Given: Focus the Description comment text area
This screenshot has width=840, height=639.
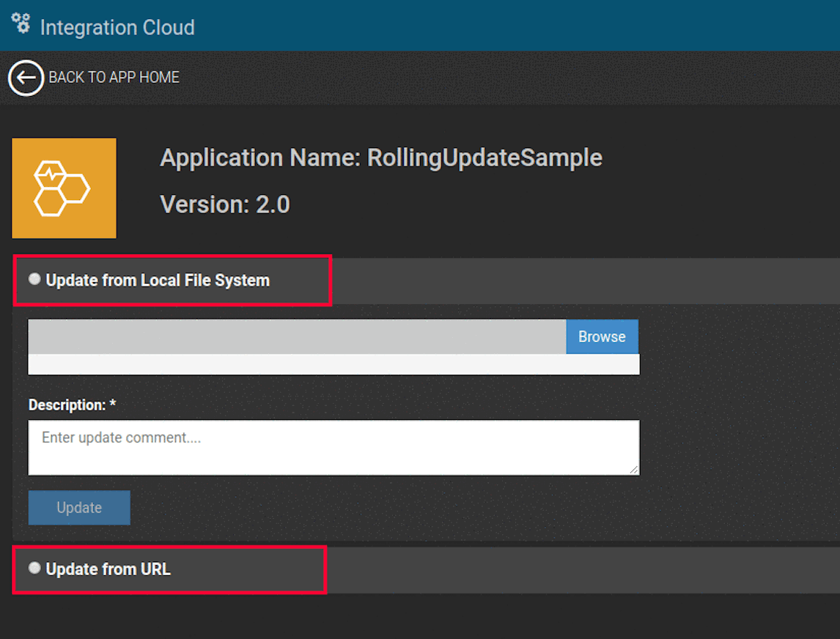Looking at the screenshot, I should click(x=334, y=447).
